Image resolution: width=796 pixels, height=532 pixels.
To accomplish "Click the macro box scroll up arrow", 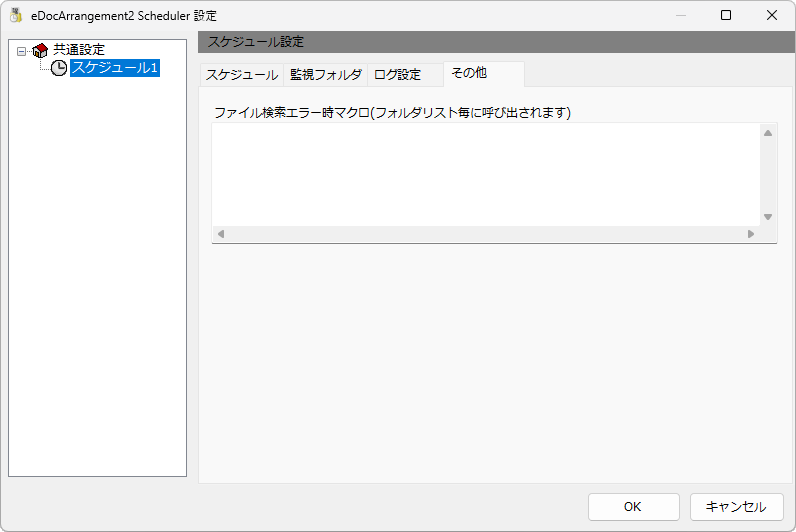I will pyautogui.click(x=768, y=133).
